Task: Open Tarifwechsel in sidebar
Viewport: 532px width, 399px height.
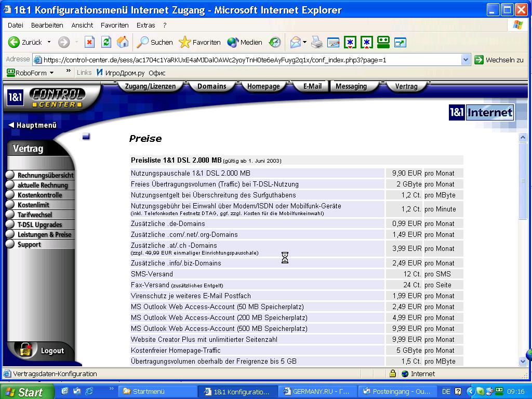Action: (40, 215)
